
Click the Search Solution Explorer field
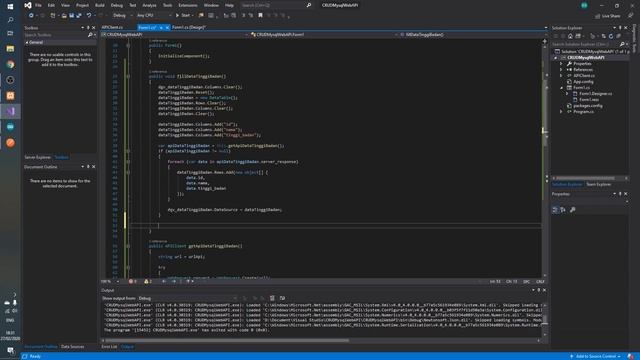tap(588, 44)
